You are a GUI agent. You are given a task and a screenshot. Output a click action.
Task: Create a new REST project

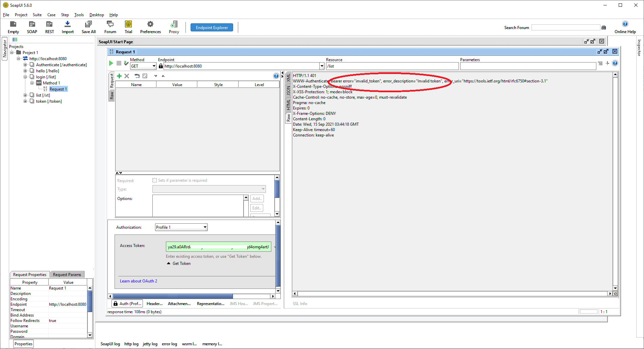coord(49,27)
